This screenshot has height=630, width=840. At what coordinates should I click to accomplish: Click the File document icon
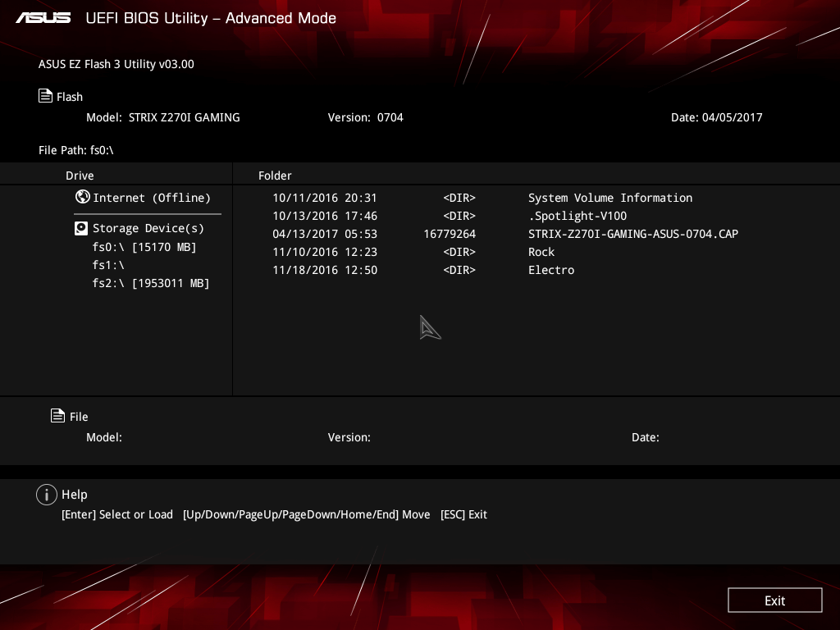coord(58,415)
